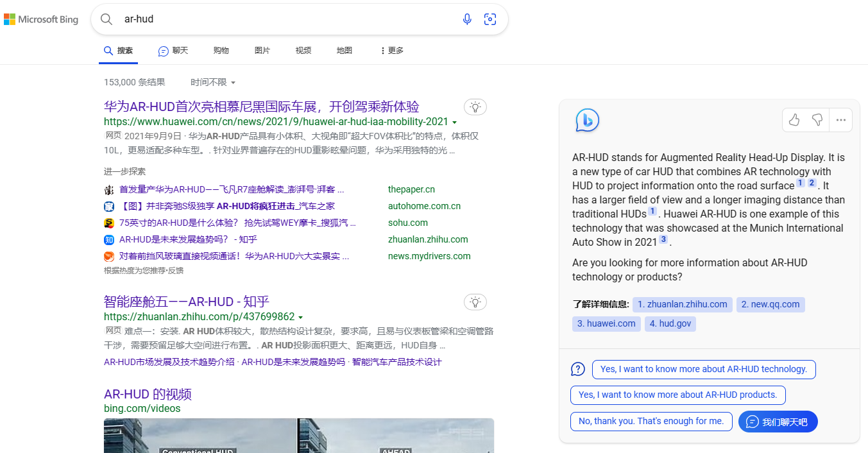The image size is (868, 453).
Task: Open visual search with the camera icon
Action: (x=490, y=19)
